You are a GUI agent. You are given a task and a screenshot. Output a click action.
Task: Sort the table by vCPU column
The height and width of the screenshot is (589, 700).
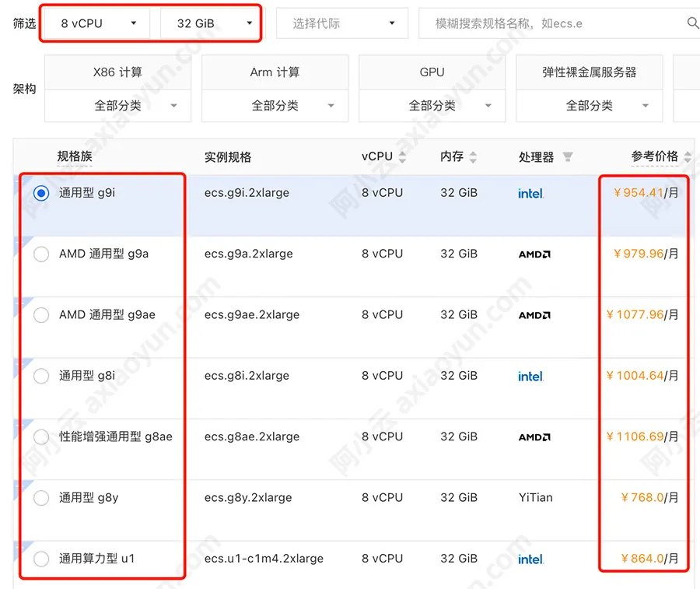click(403, 156)
